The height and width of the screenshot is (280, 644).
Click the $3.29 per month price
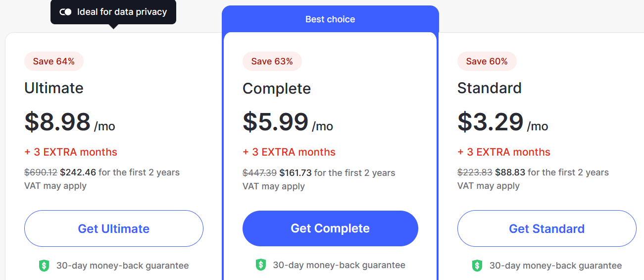pos(502,122)
